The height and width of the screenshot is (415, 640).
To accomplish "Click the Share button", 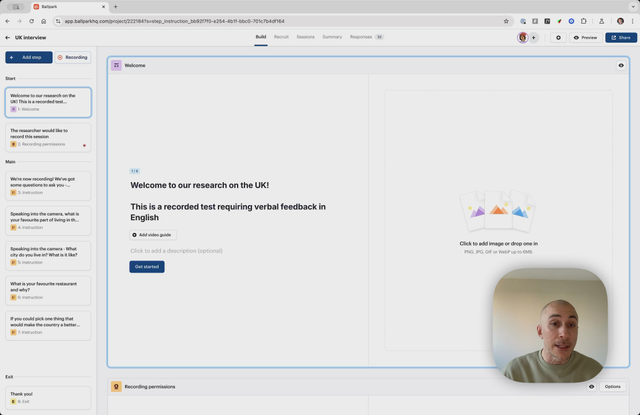I will coord(621,38).
